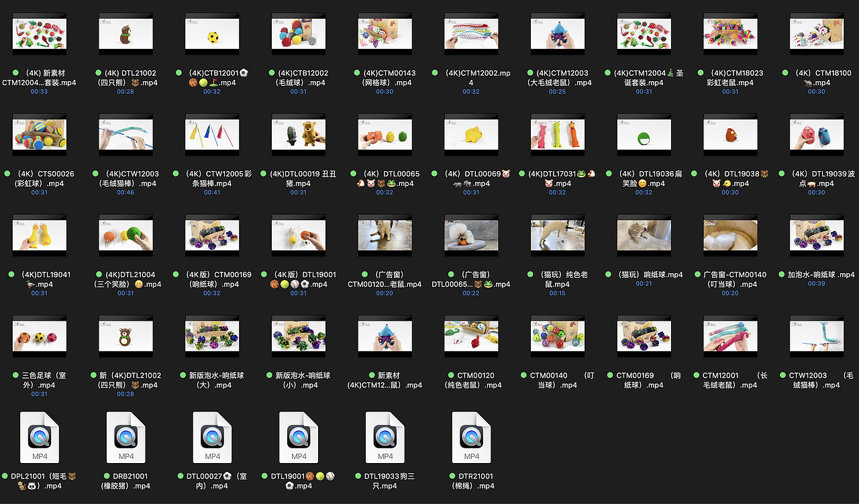Click file name "（广告窗）CTM00120...老鼠.mp4"
Screen dimensions: 859x504
pyautogui.click(x=385, y=279)
